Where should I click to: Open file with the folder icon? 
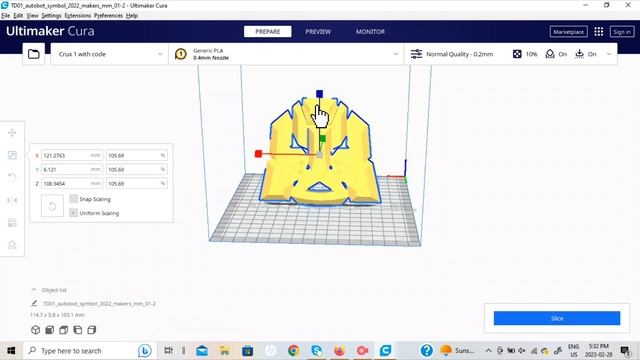point(33,54)
